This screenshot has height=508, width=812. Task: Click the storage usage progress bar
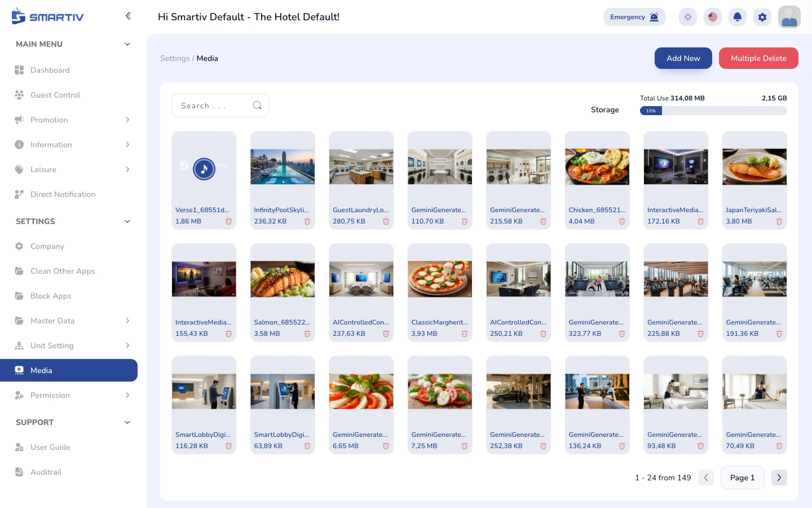coord(713,111)
